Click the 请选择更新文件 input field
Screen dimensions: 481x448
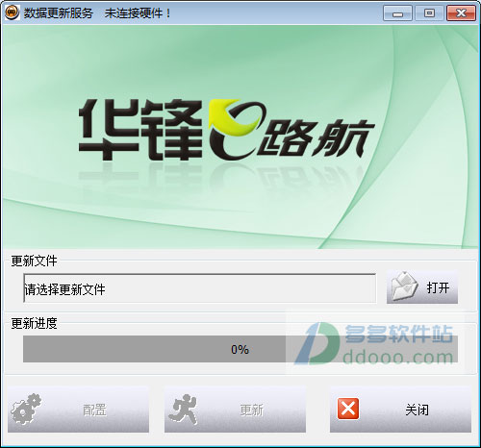(x=199, y=288)
